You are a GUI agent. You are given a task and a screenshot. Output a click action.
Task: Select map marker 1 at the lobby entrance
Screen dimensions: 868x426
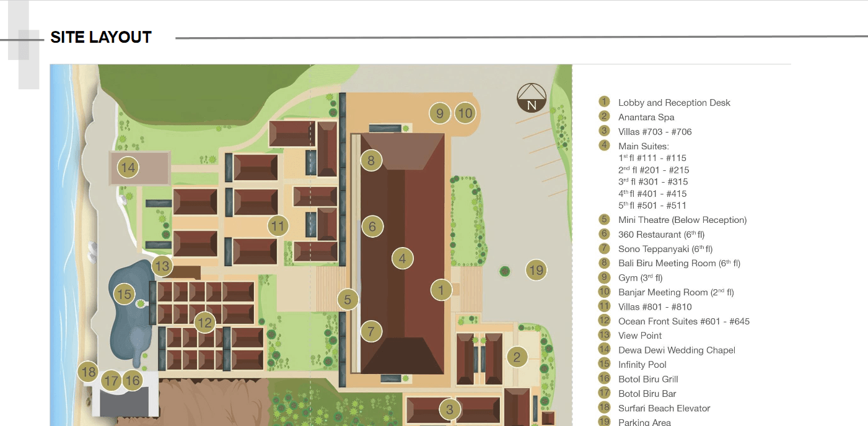[441, 289]
